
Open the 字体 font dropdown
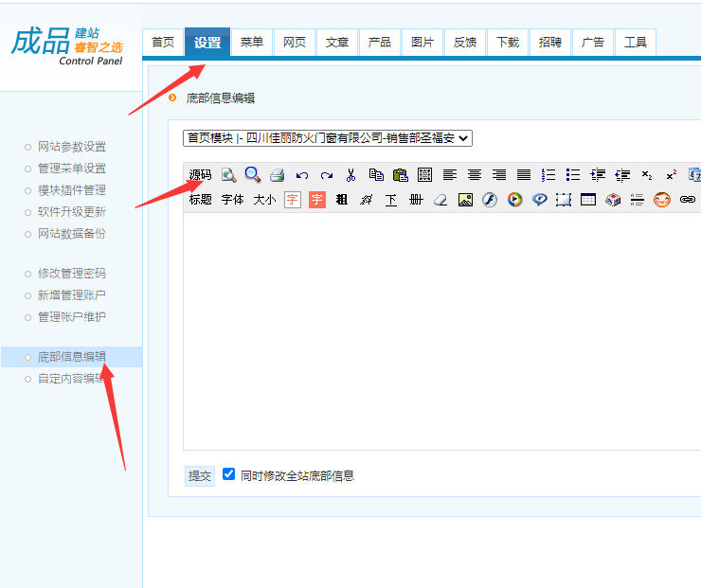(232, 200)
